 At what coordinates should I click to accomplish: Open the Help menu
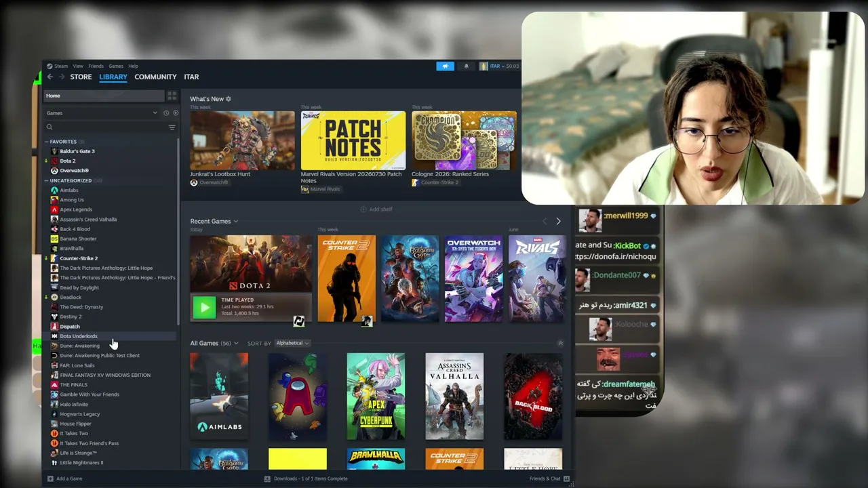click(x=133, y=66)
